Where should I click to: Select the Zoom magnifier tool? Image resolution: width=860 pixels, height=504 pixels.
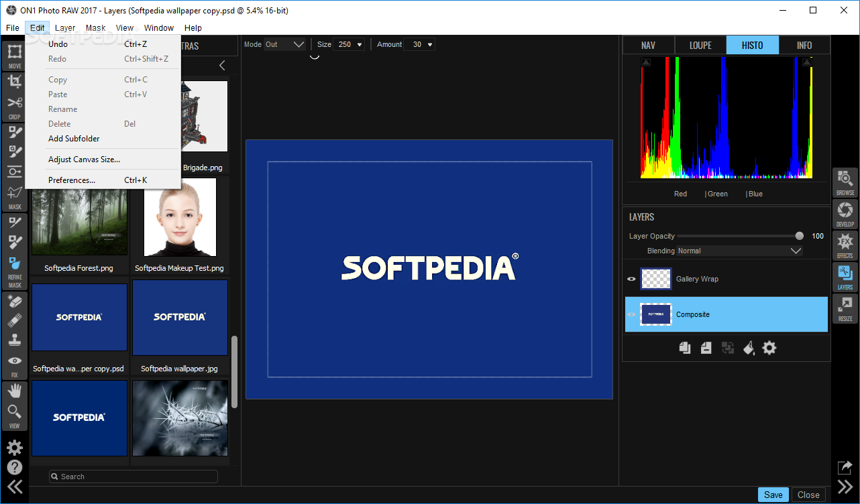(x=15, y=411)
